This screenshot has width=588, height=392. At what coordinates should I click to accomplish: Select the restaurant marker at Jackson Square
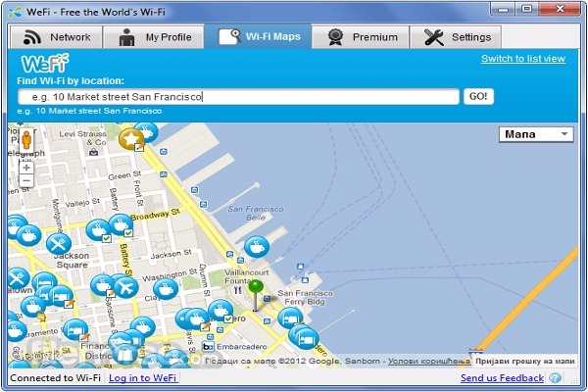coord(59,244)
